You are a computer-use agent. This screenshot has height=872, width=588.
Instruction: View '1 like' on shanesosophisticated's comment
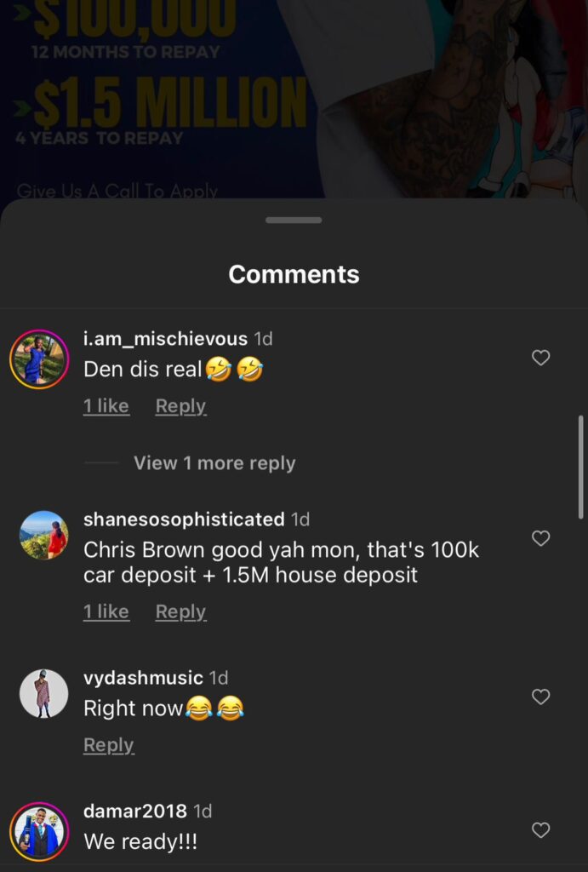pyautogui.click(x=106, y=611)
